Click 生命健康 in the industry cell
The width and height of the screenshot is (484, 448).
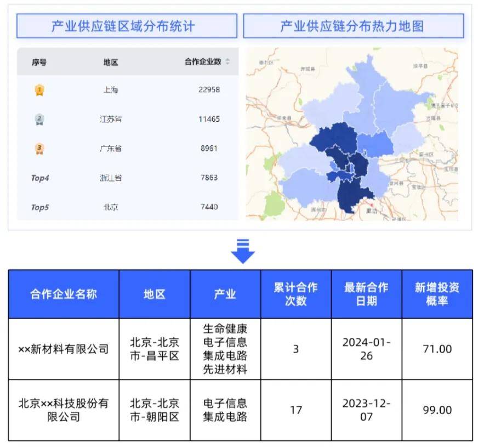pos(225,329)
